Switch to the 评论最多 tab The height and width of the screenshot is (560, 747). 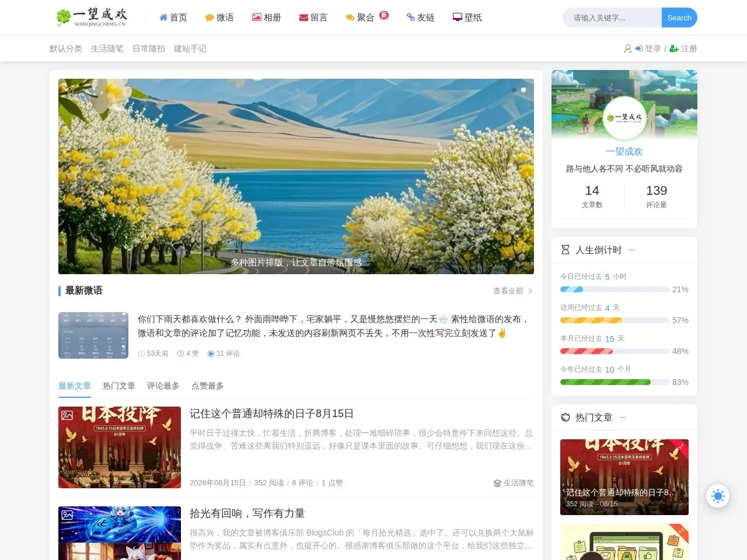coord(163,386)
